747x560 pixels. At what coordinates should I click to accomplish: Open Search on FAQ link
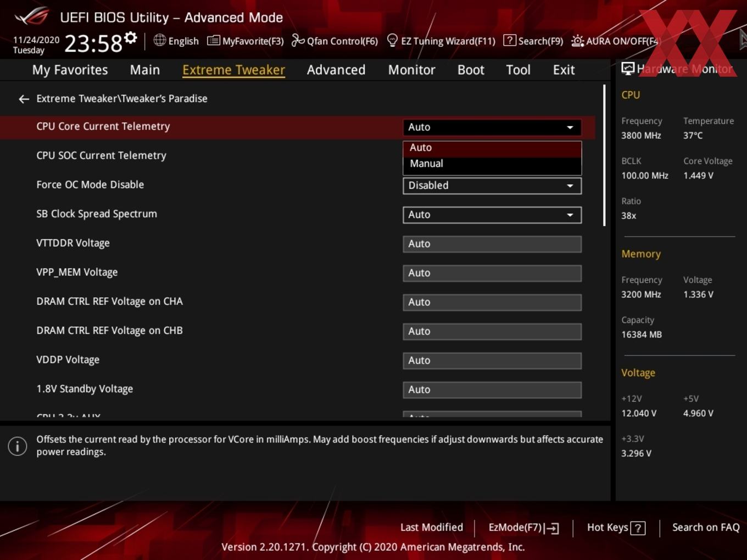point(706,528)
